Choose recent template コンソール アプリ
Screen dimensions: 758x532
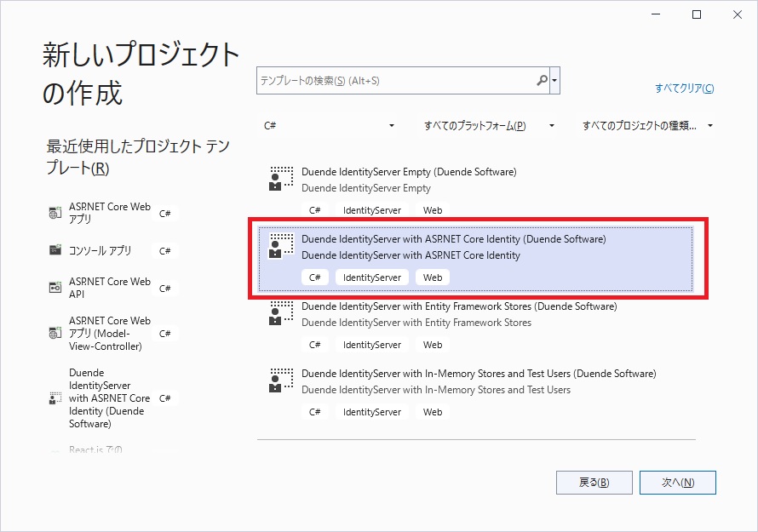click(100, 250)
